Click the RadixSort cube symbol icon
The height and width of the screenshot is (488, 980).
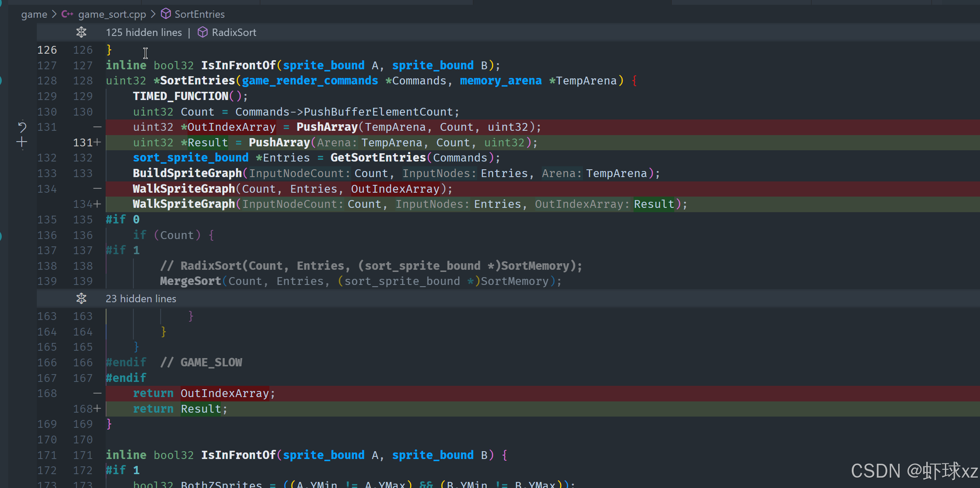click(x=202, y=32)
